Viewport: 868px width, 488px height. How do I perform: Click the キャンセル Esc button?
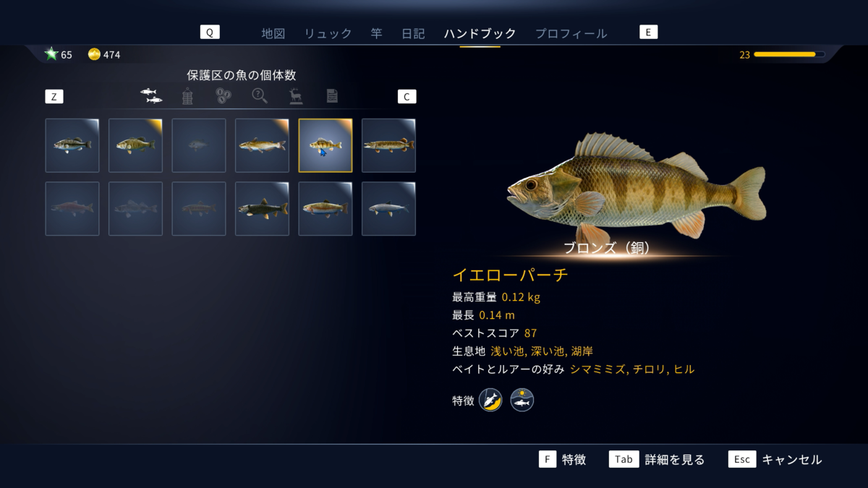741,459
